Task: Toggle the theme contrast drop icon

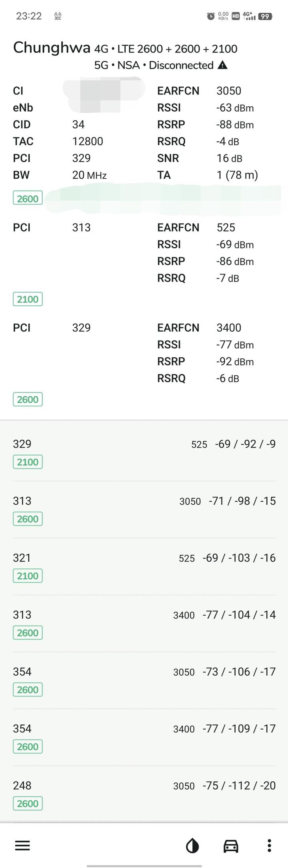Action: click(x=192, y=846)
